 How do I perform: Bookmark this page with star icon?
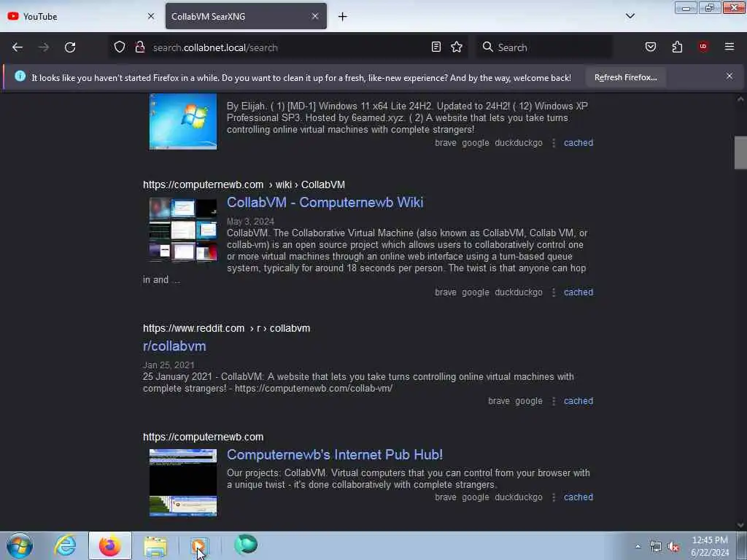pos(457,47)
